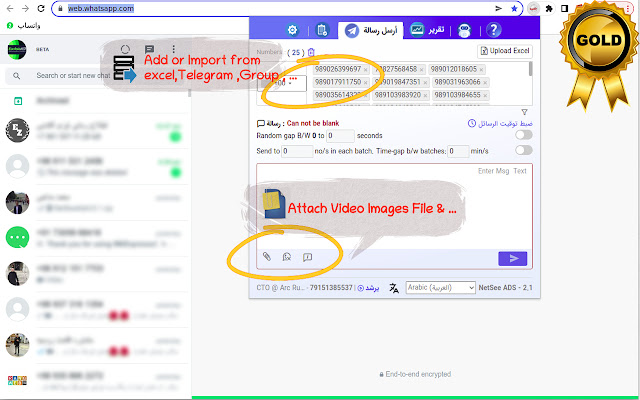640x400 pixels.
Task: Click the blue bookmark star icon
Action: pyautogui.click(x=514, y=9)
